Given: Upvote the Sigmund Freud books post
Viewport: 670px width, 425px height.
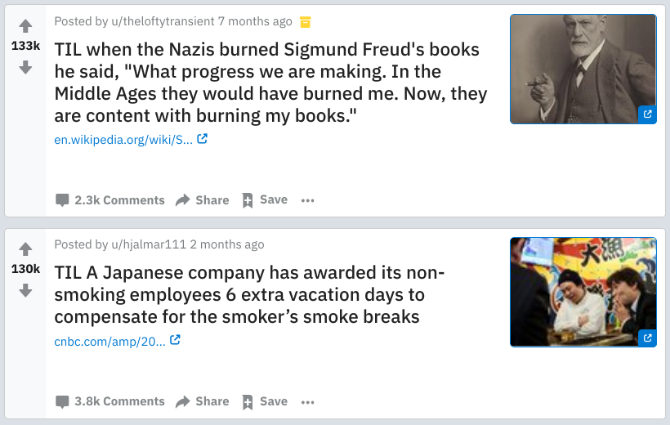Looking at the screenshot, I should coord(25,25).
